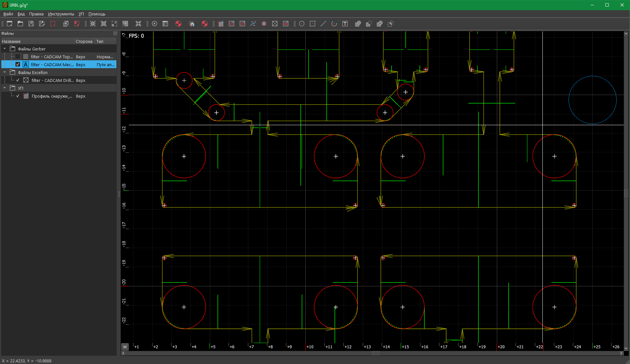Select the Draw rectangle tool
This screenshot has width=630, height=364.
[313, 24]
